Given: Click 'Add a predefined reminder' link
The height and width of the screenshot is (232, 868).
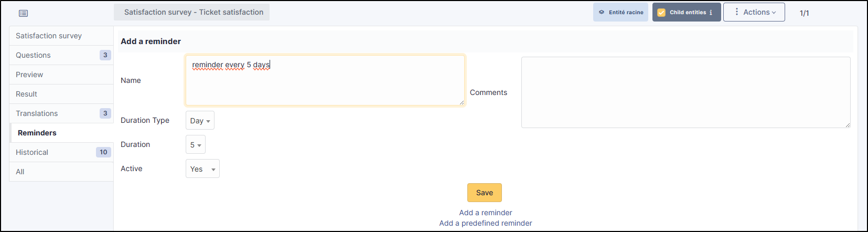Looking at the screenshot, I should pyautogui.click(x=485, y=223).
